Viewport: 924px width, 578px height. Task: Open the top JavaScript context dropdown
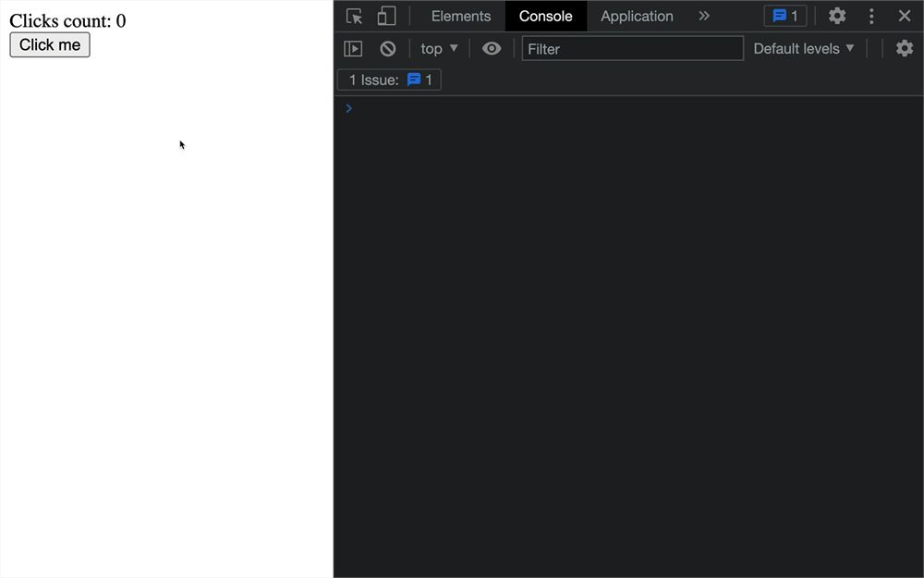coord(439,48)
